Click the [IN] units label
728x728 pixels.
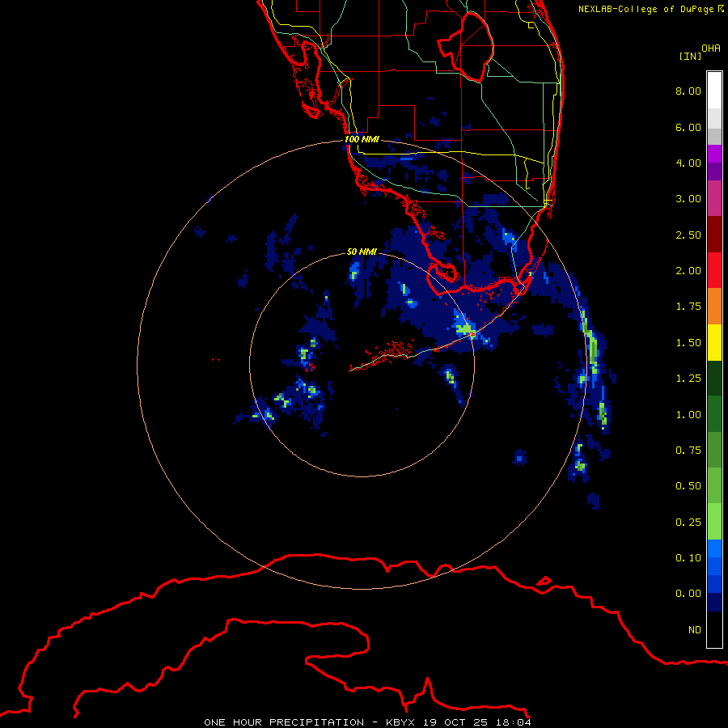(690, 56)
